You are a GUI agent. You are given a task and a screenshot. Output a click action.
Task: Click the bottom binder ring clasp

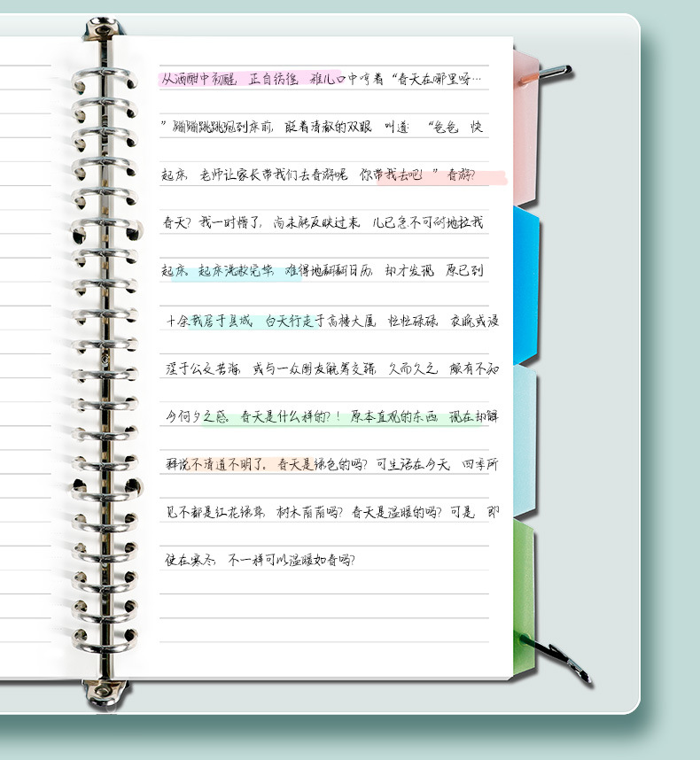point(105,692)
